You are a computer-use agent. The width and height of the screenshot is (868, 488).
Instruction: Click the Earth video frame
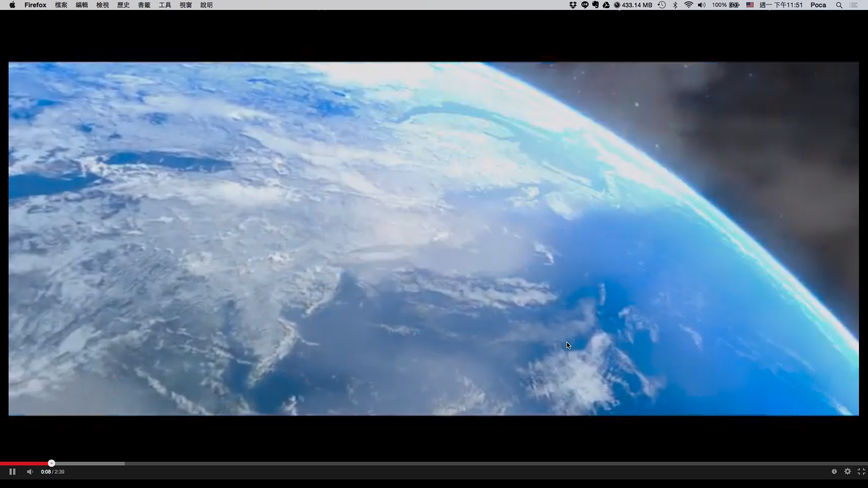click(x=433, y=239)
